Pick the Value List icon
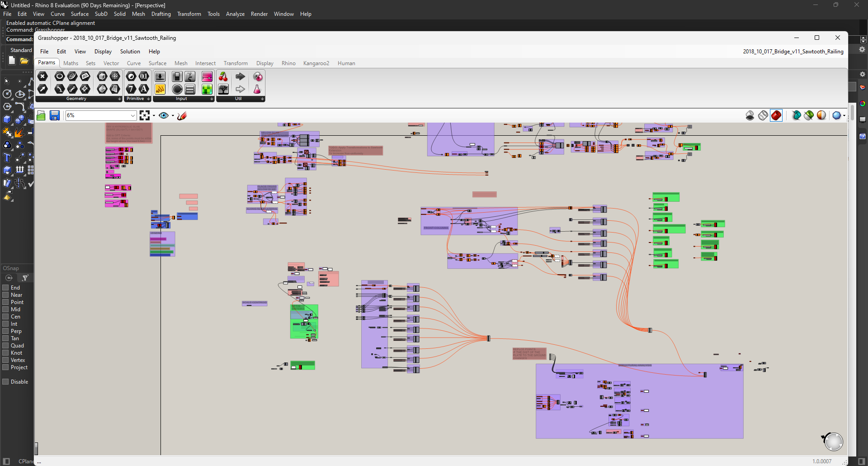Screen dimensions: 868x466 [190, 89]
